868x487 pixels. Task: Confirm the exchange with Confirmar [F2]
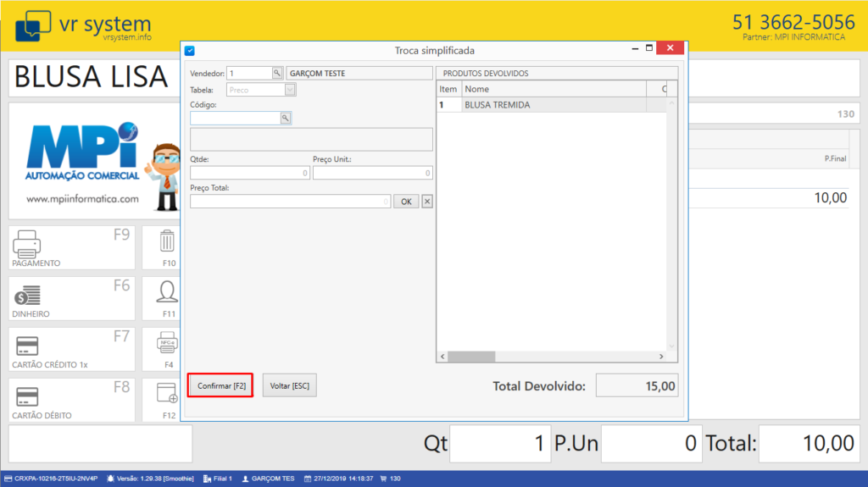tap(220, 385)
